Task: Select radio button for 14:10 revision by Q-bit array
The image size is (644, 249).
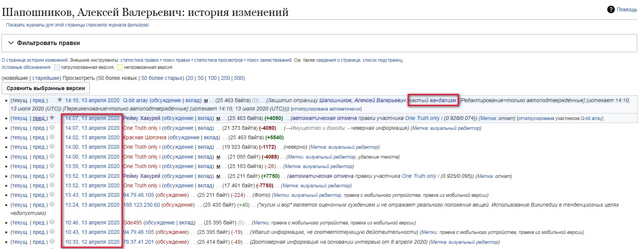Action: coord(60,100)
